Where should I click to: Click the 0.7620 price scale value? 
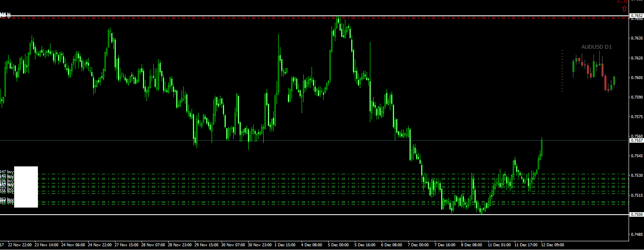coord(637,58)
